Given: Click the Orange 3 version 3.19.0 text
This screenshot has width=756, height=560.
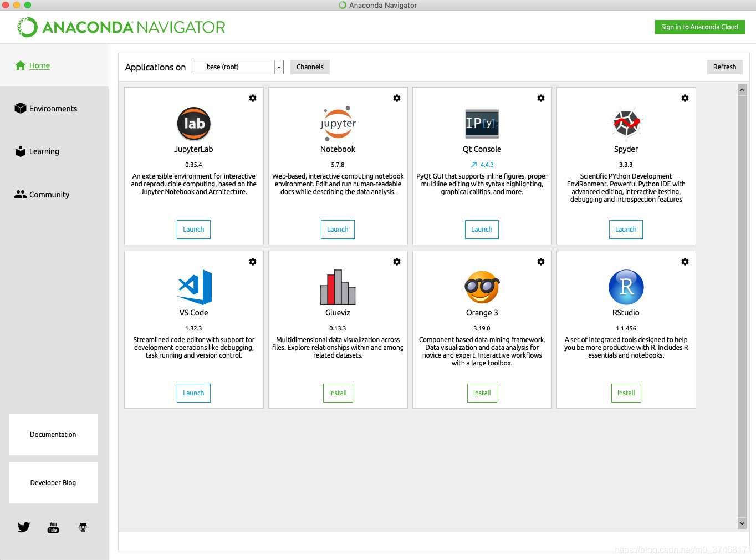Looking at the screenshot, I should tap(482, 328).
